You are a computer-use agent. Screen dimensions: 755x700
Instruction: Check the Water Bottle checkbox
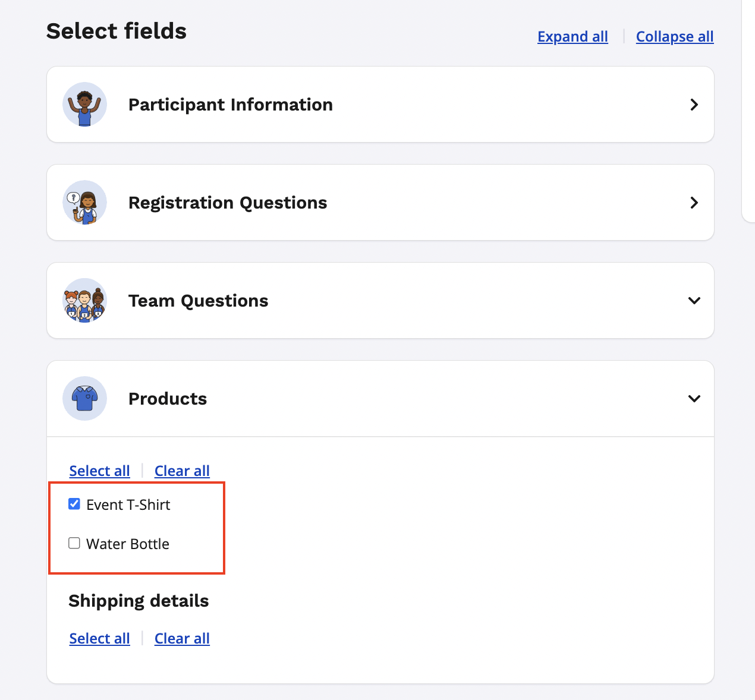[74, 544]
